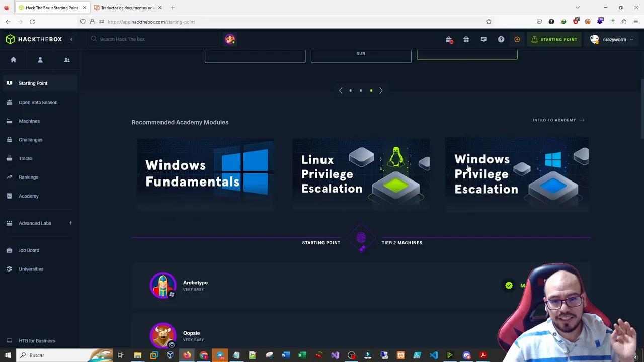The width and height of the screenshot is (644, 362).
Task: Switch to Traductor de documentos tab
Action: [128, 8]
